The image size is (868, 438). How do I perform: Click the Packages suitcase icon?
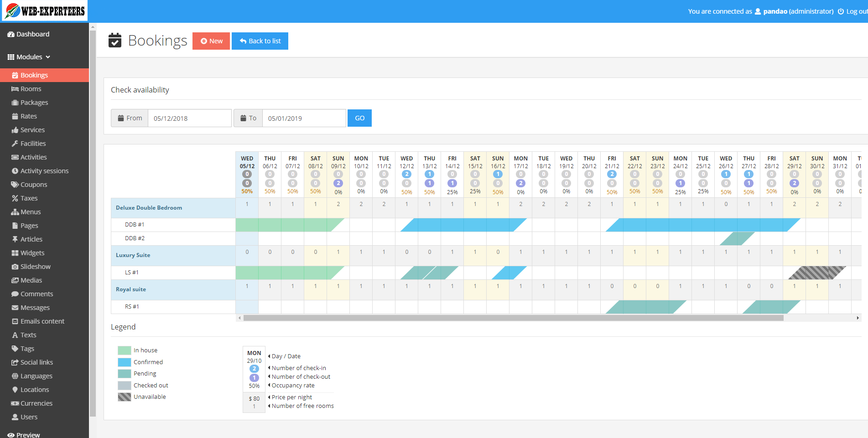[x=15, y=103]
